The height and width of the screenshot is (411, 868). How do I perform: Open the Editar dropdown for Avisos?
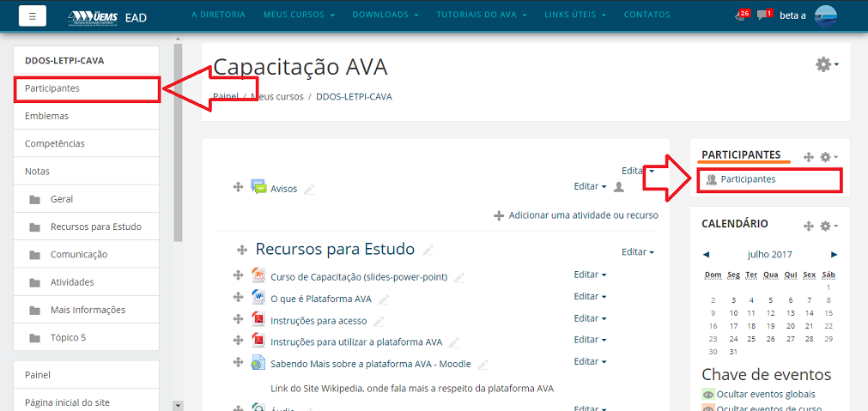pyautogui.click(x=590, y=186)
